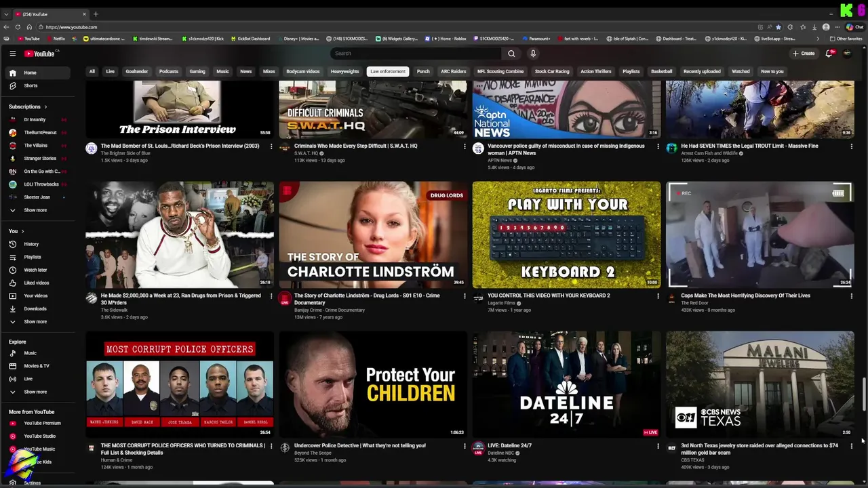Open Skeeter Jean subscription
The height and width of the screenshot is (488, 868).
pos(38,197)
